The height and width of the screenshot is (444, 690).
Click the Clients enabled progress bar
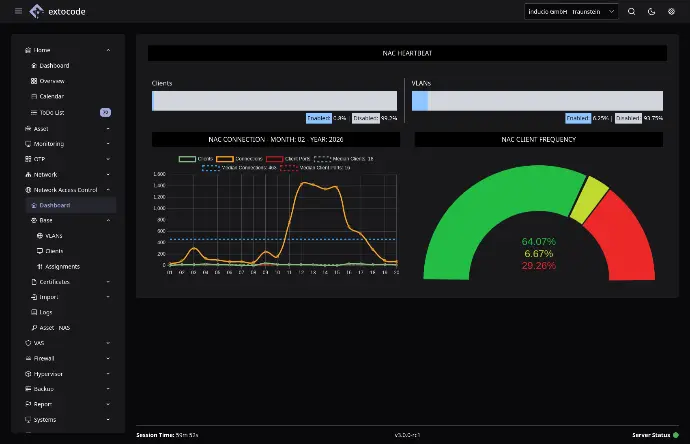point(153,100)
